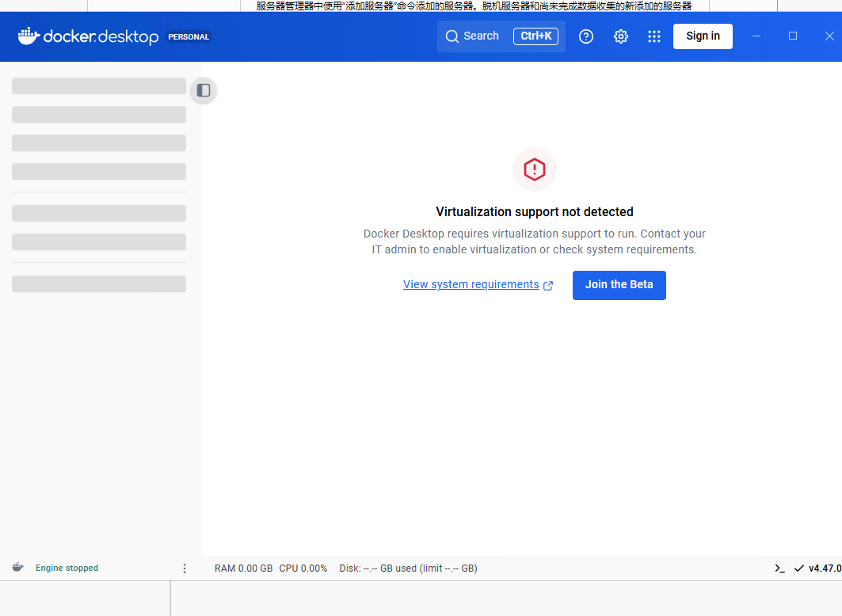This screenshot has width=842, height=616.
Task: Click the Sign in button
Action: click(703, 36)
